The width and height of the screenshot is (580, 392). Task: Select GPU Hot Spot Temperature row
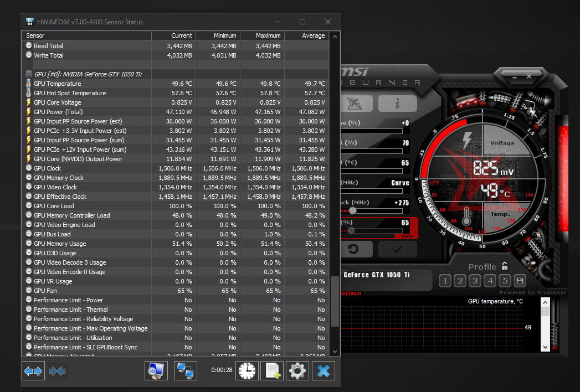tap(176, 93)
